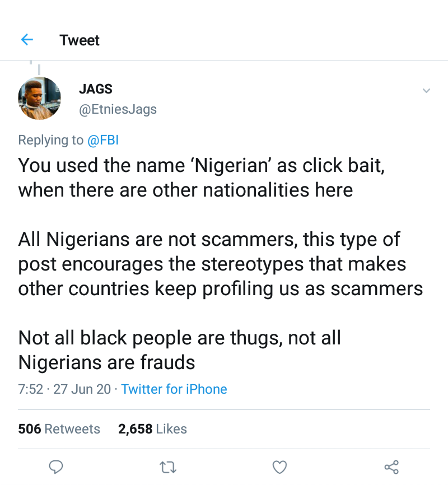
Task: Click the 27 Jun 20 date
Action: coord(82,389)
